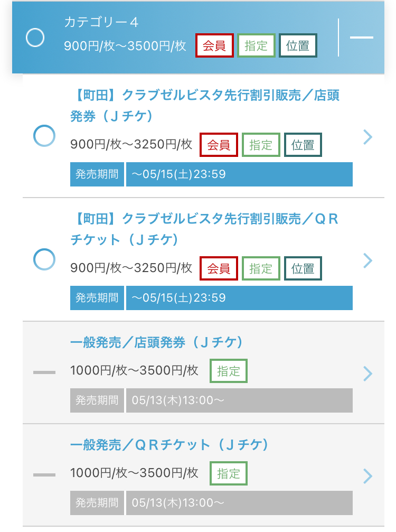Image resolution: width=396 pixels, height=532 pixels.
Task: Click the red 会員 badge in category header
Action: [x=214, y=45]
